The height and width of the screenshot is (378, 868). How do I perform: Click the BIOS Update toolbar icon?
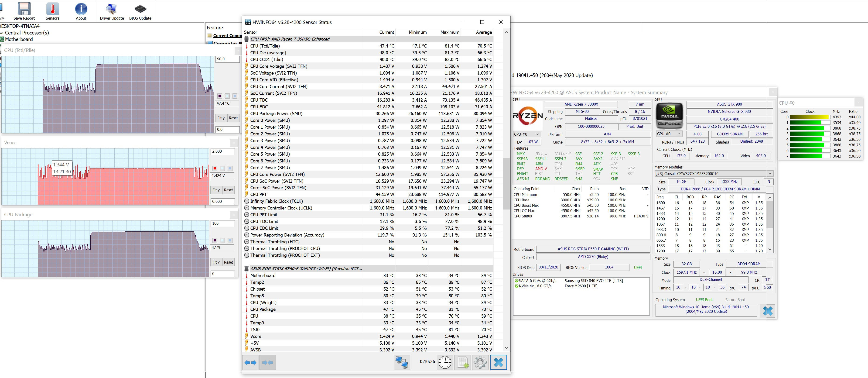140,11
